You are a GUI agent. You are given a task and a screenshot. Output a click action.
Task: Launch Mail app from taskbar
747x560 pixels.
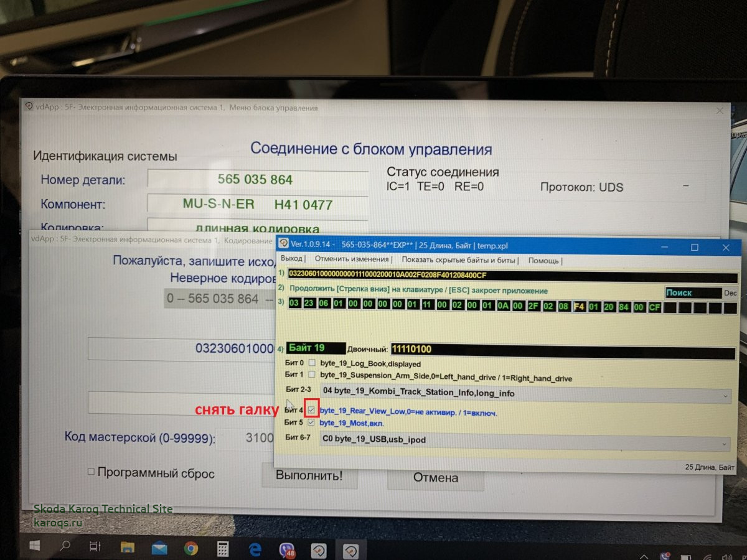(x=159, y=548)
